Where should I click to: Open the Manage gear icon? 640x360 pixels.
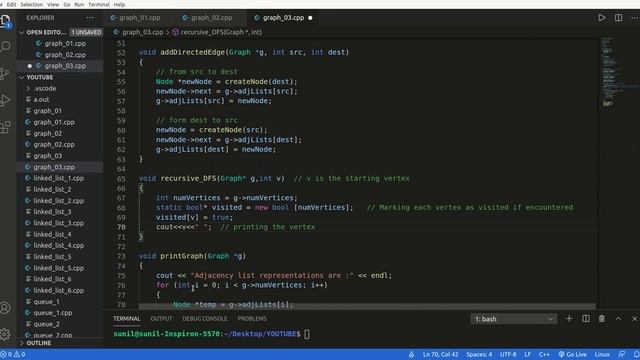(x=5, y=334)
